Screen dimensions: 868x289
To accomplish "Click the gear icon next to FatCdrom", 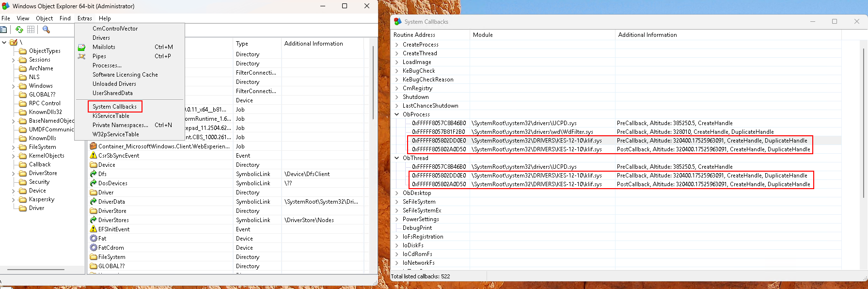I will [x=94, y=248].
